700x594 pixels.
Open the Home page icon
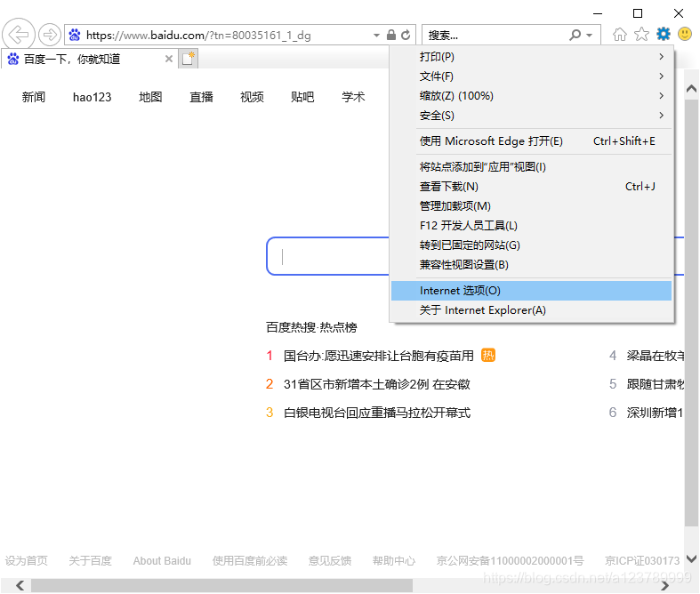point(619,34)
